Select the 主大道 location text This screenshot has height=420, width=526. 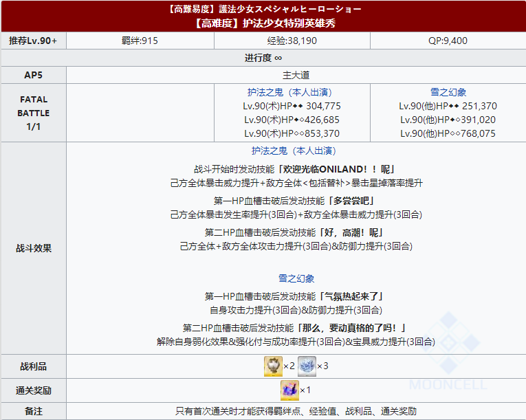click(296, 75)
